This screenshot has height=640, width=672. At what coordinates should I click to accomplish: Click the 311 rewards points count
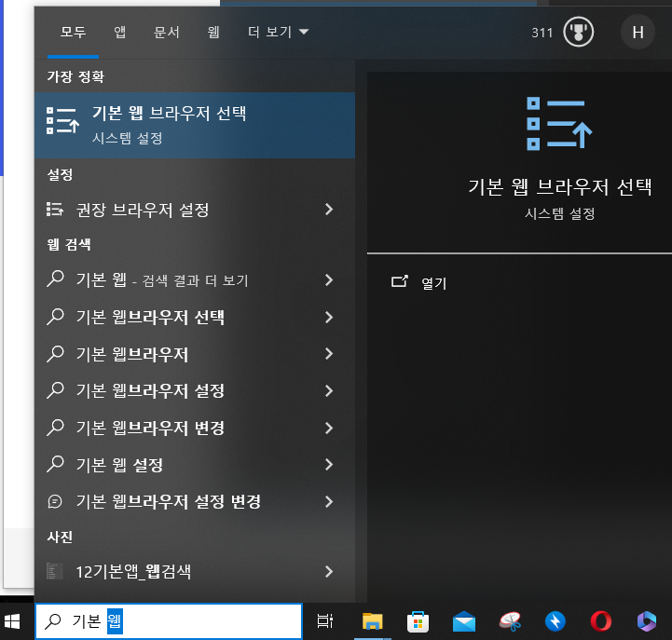point(542,33)
